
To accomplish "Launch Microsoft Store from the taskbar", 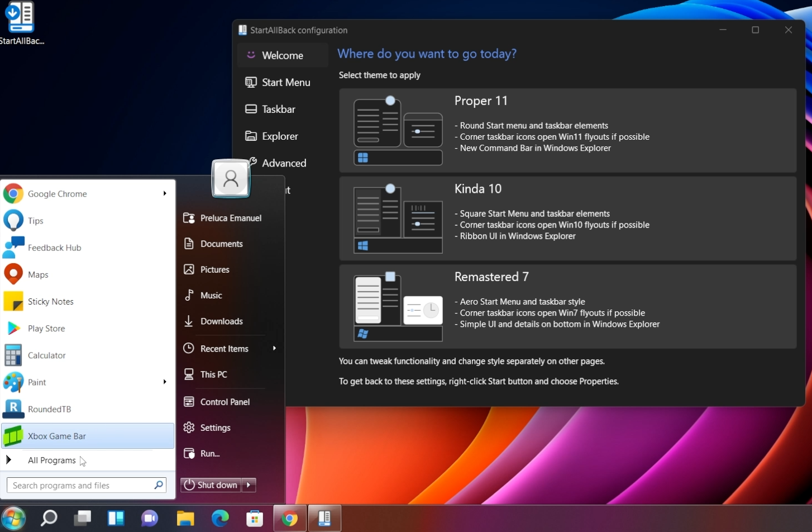I will coord(254,518).
